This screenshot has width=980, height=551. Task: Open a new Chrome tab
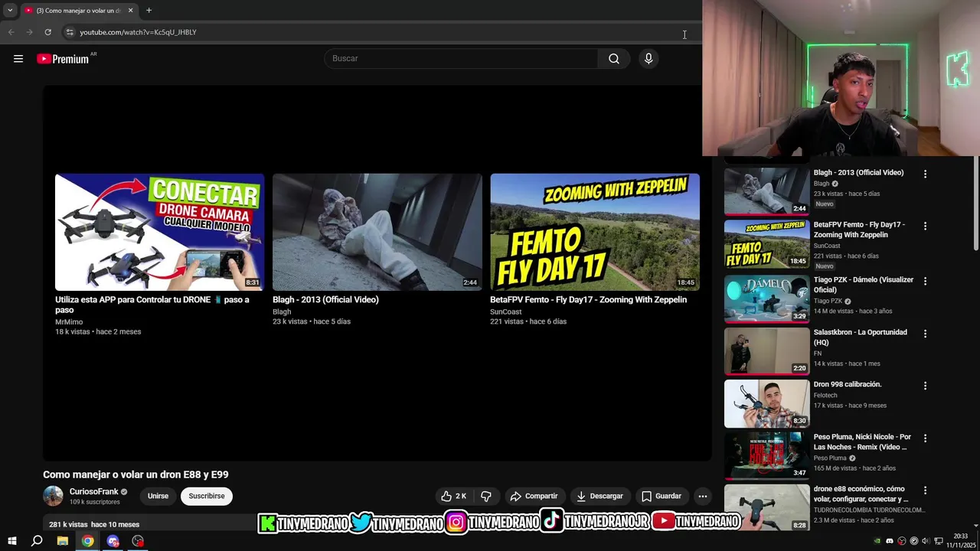pos(149,11)
